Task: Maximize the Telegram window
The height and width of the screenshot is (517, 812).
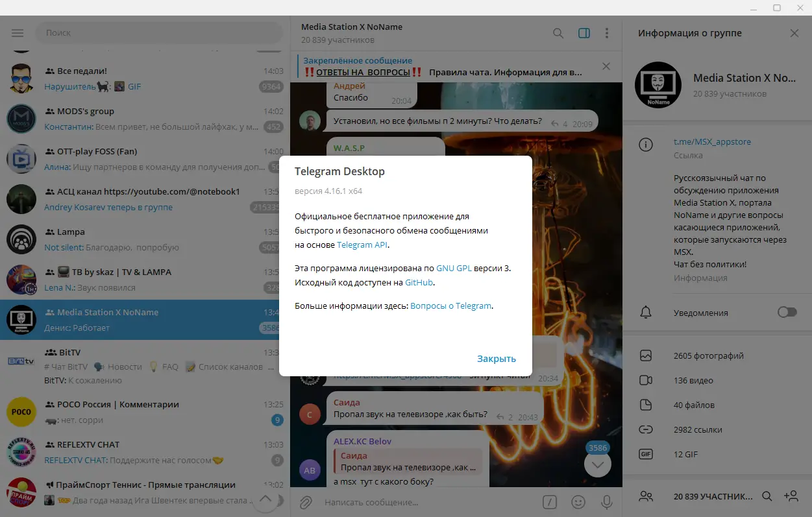Action: 777,8
